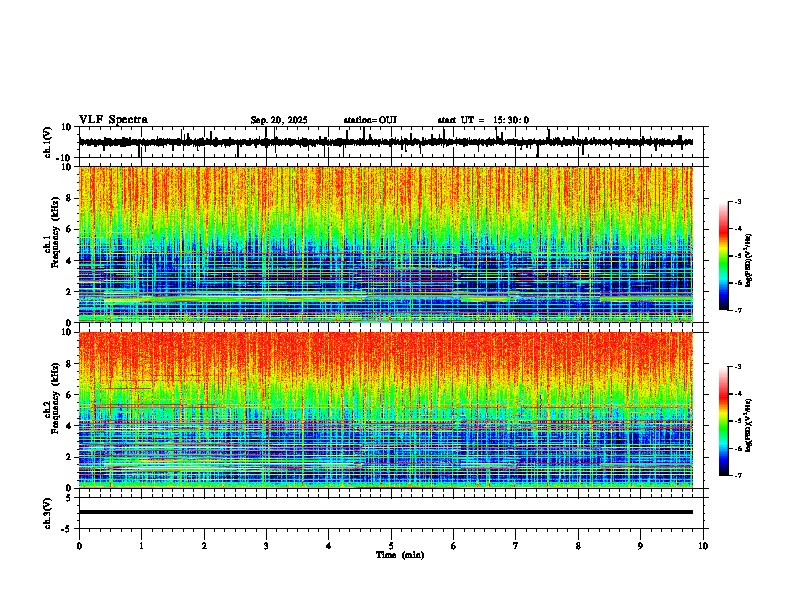The image size is (792, 612).
Task: Click the "5" tick on ch.3(V) axis
Action: pos(69,498)
